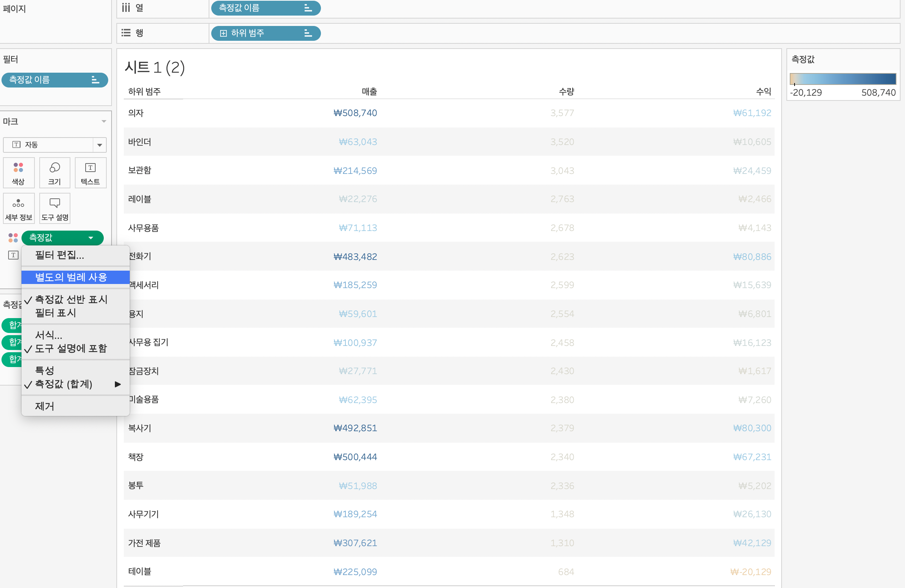
Task: Toggle 측정값 선반 표시 checked option
Action: pos(71,299)
